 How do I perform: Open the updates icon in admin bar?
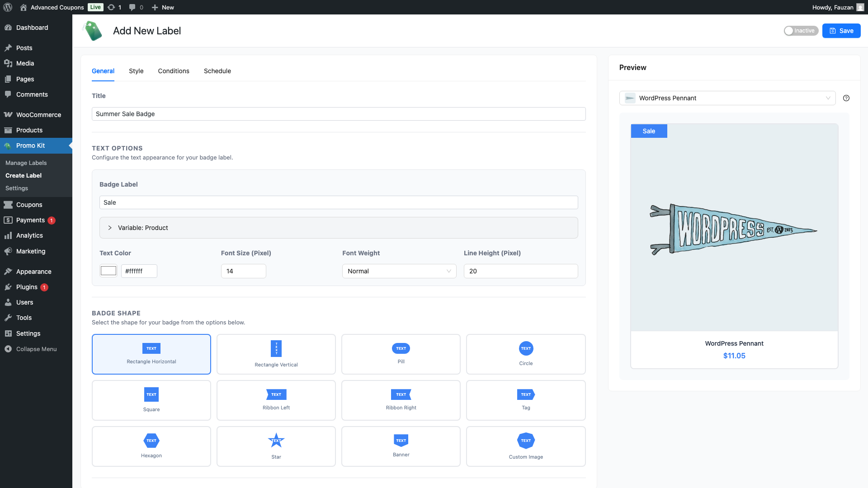click(111, 7)
